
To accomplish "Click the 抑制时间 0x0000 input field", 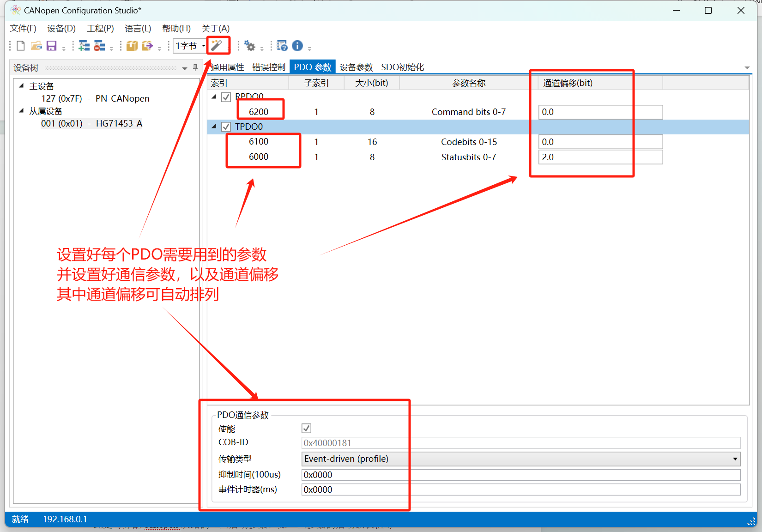I will click(x=521, y=475).
